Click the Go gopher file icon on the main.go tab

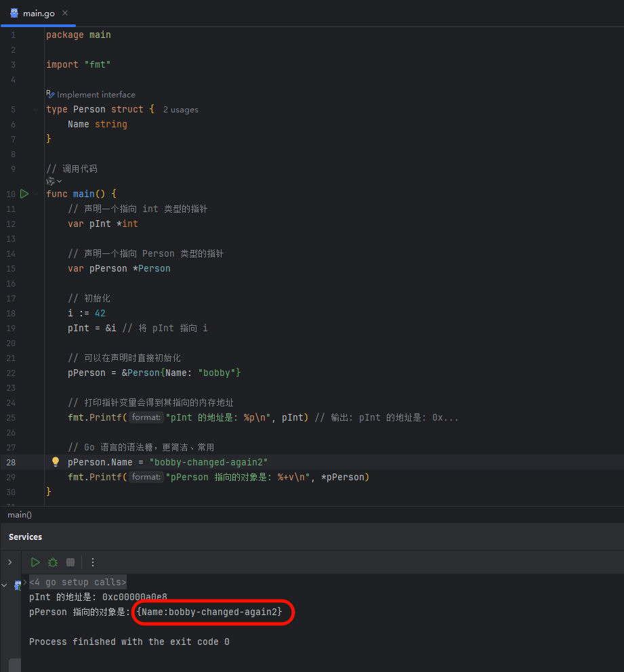[14, 14]
